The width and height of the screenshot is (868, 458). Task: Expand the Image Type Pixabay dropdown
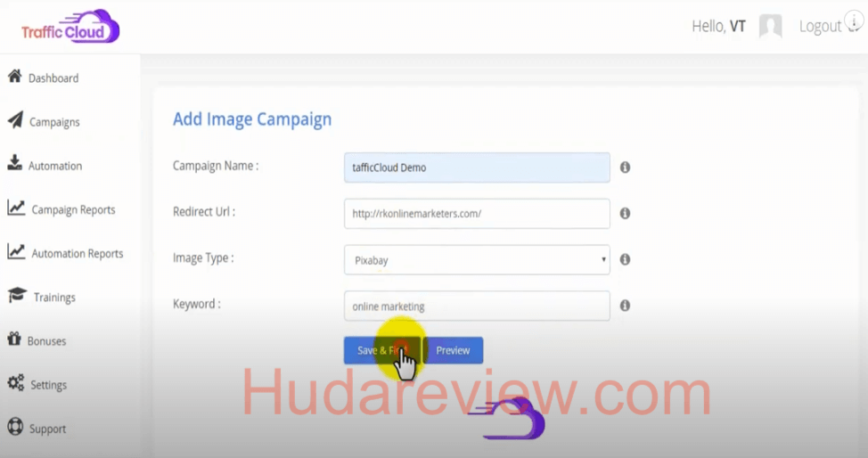477,259
